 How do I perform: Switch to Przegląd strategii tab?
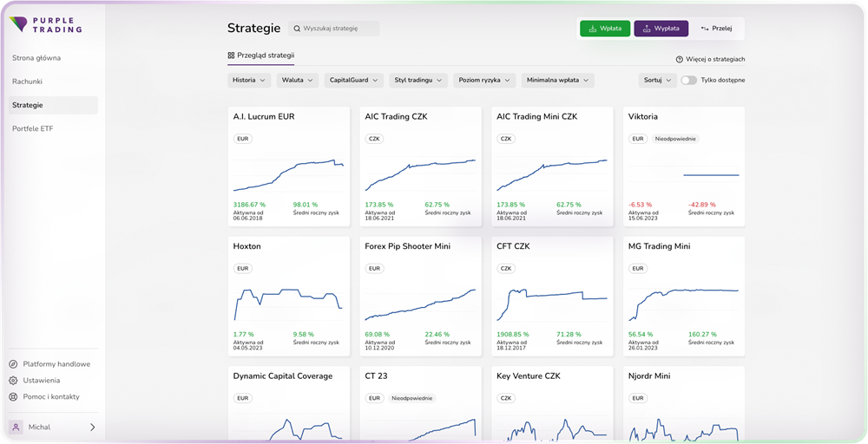pos(260,55)
